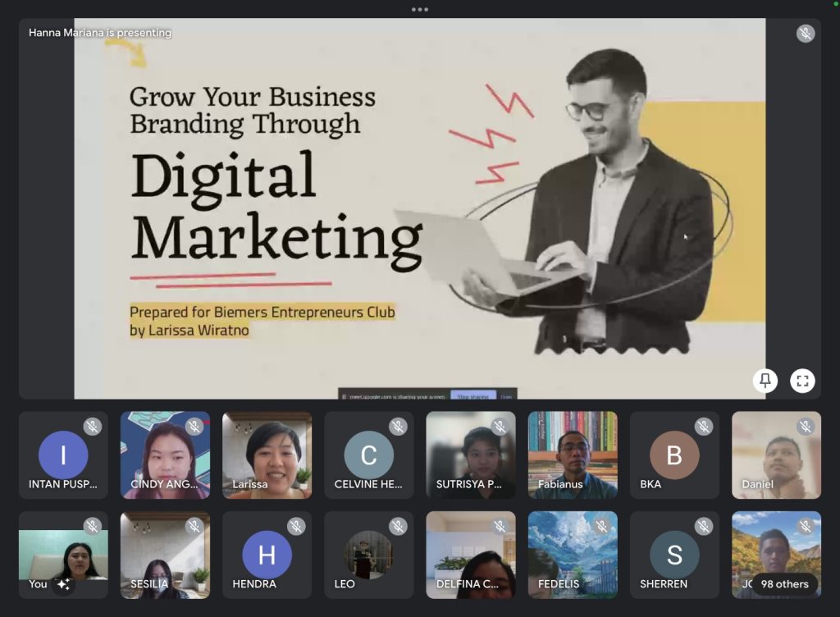The width and height of the screenshot is (840, 617).
Task: Select Fabianus's video tile
Action: point(573,455)
